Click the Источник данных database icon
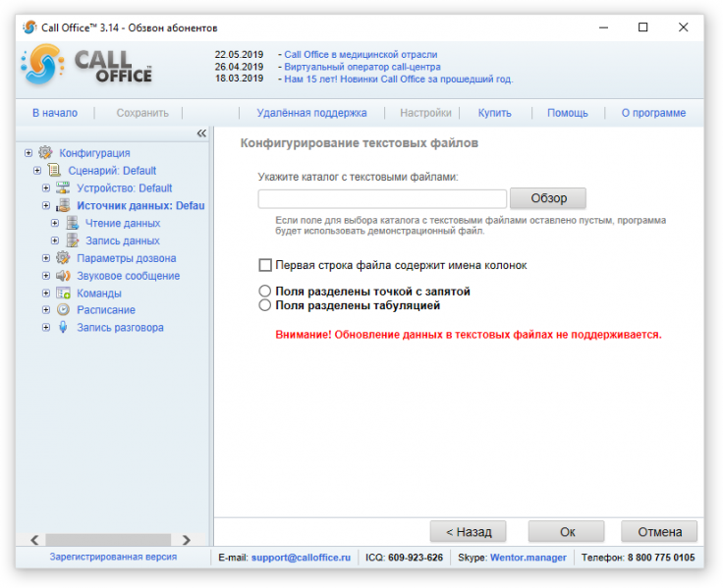Screen dimensions: 723x588 [x=63, y=205]
